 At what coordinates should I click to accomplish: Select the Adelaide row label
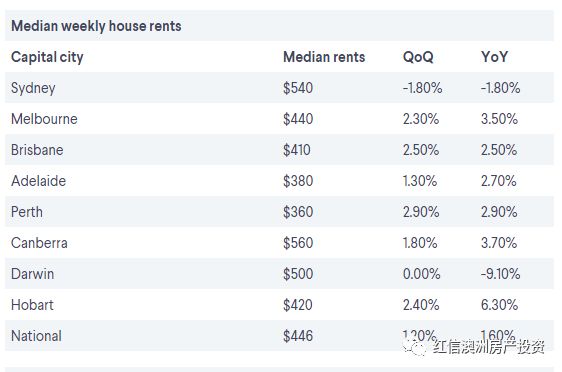pos(39,181)
